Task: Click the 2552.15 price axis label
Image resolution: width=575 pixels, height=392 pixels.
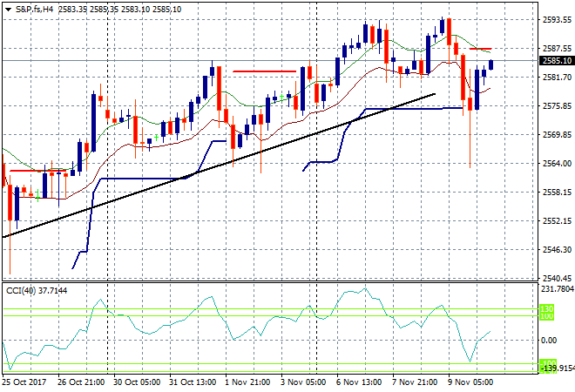Action: (557, 220)
